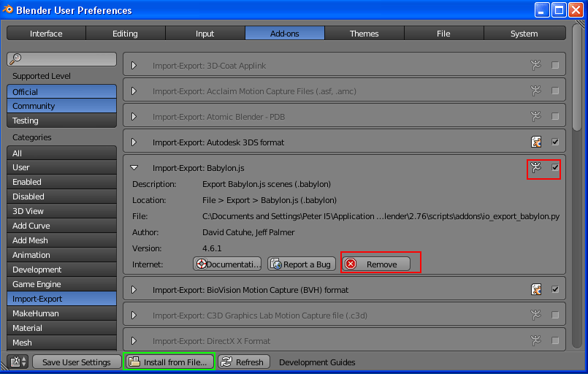
Task: Expand the DirectX X Format details
Action: tap(134, 340)
